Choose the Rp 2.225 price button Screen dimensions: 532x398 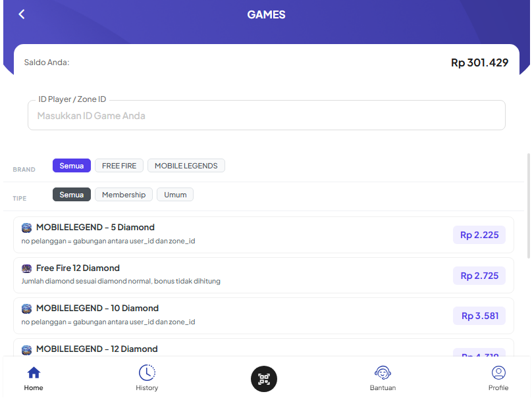[x=479, y=235]
